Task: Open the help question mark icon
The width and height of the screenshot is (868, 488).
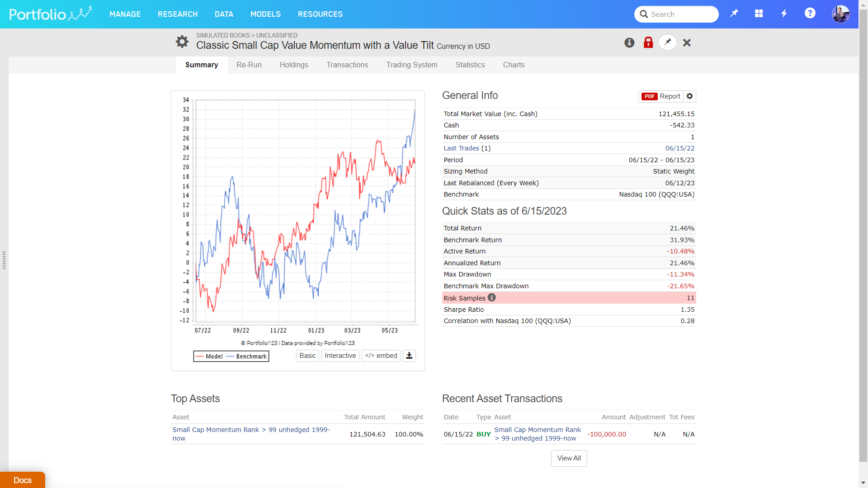Action: click(810, 14)
